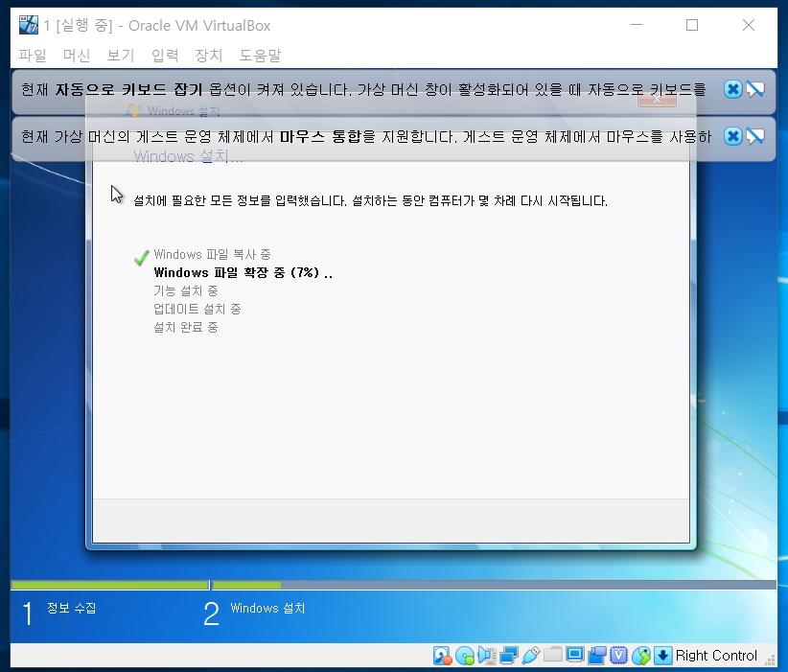Click the keyboard capture arrow icon

tap(662, 656)
